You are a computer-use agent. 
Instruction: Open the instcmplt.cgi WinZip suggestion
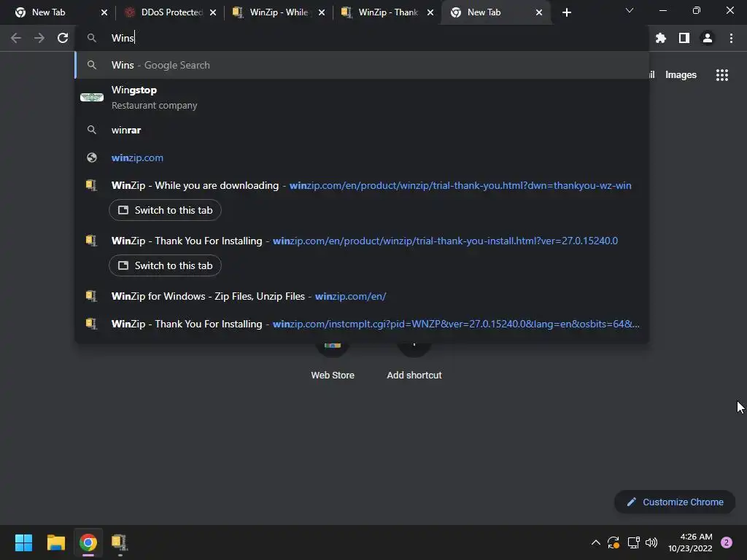(x=362, y=324)
